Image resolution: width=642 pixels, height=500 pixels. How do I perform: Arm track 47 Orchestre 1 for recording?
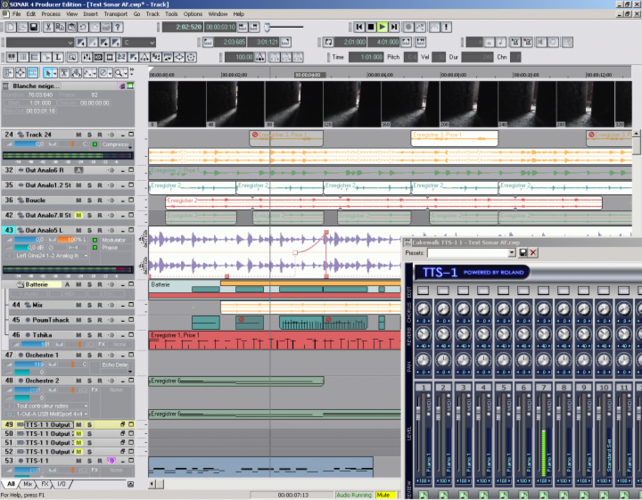[99, 355]
